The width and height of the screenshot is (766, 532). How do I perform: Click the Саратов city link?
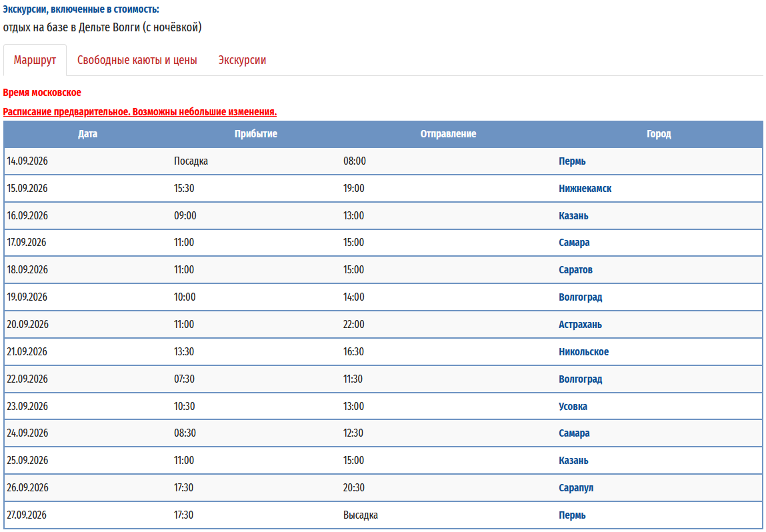coord(575,270)
